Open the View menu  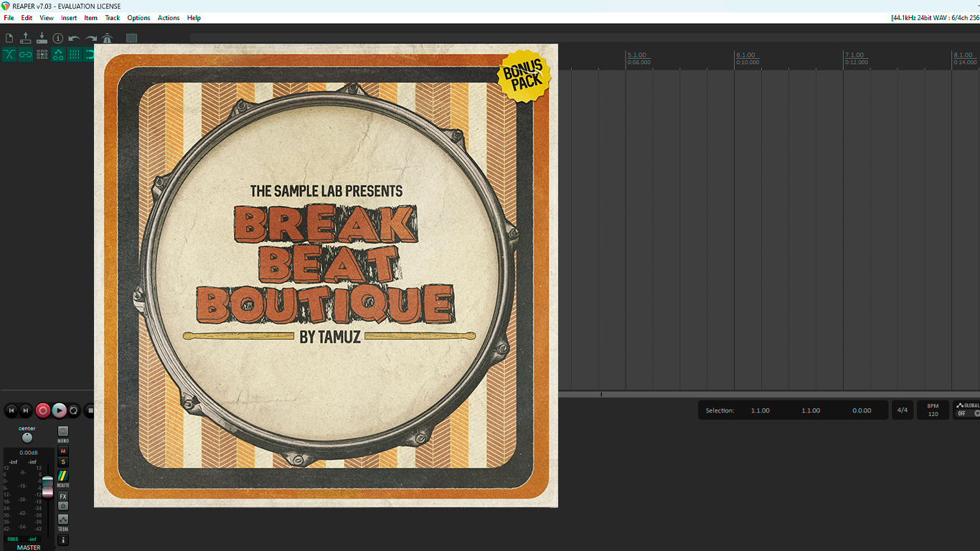(x=47, y=18)
